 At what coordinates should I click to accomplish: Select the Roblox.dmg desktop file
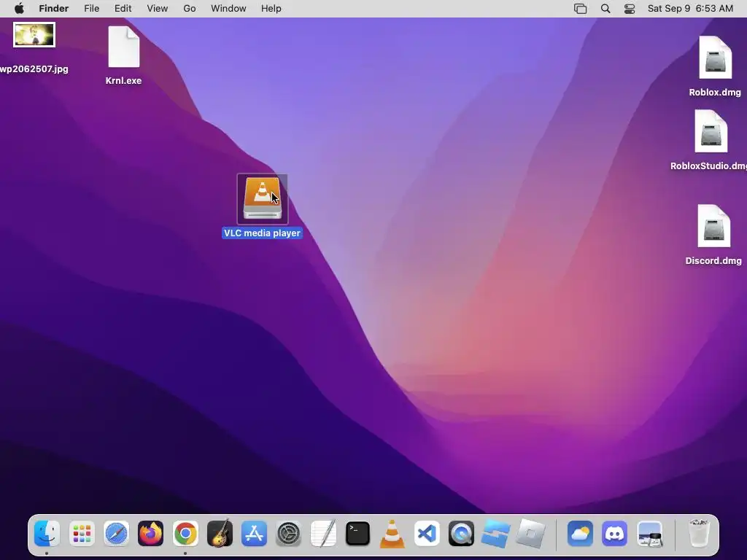(x=715, y=58)
